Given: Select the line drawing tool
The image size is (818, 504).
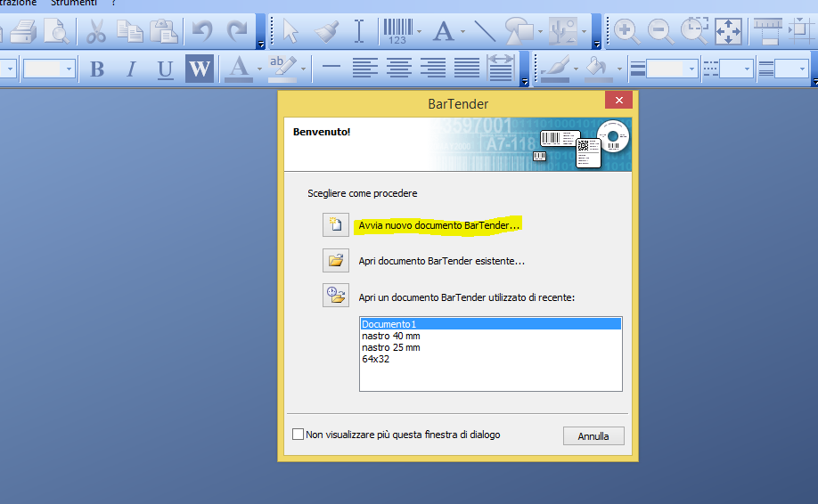Looking at the screenshot, I should (485, 31).
